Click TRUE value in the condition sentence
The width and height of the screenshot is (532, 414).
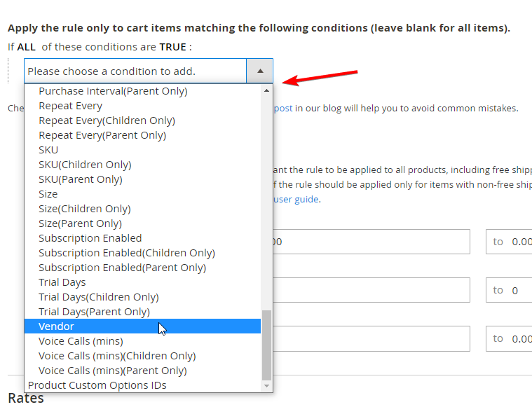tap(173, 47)
